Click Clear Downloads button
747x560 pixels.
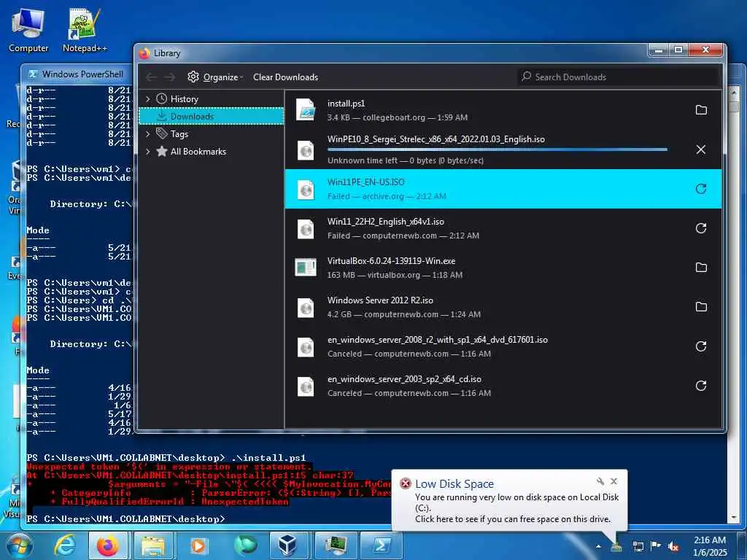click(x=285, y=77)
